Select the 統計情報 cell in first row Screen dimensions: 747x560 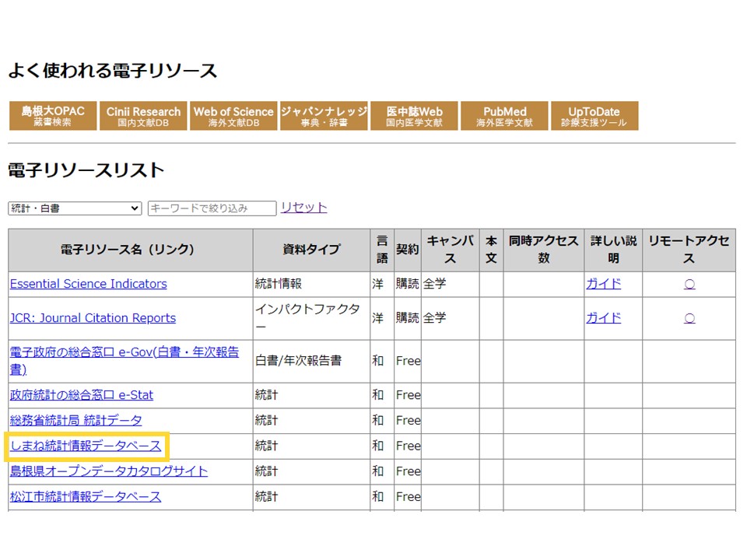[x=311, y=285]
